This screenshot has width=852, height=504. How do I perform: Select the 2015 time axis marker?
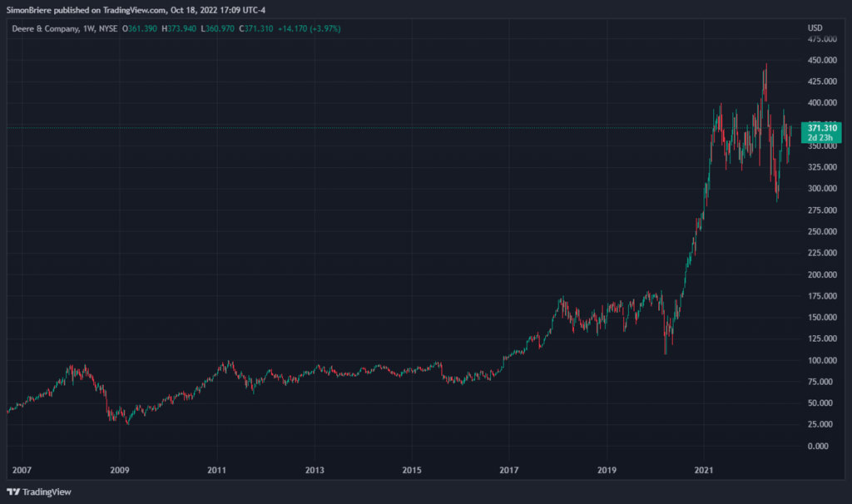pyautogui.click(x=412, y=470)
